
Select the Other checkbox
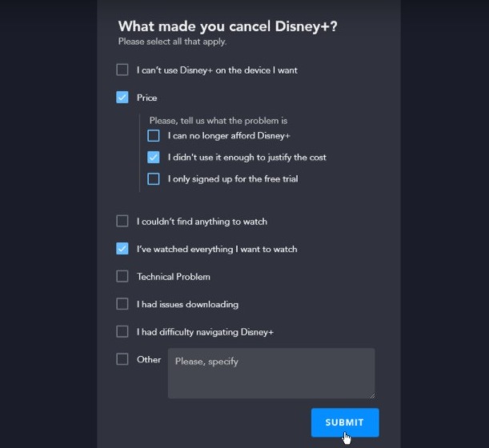click(x=122, y=359)
